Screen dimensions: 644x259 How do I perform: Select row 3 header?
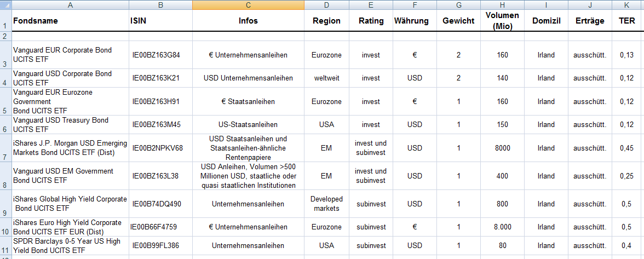[x=5, y=55]
